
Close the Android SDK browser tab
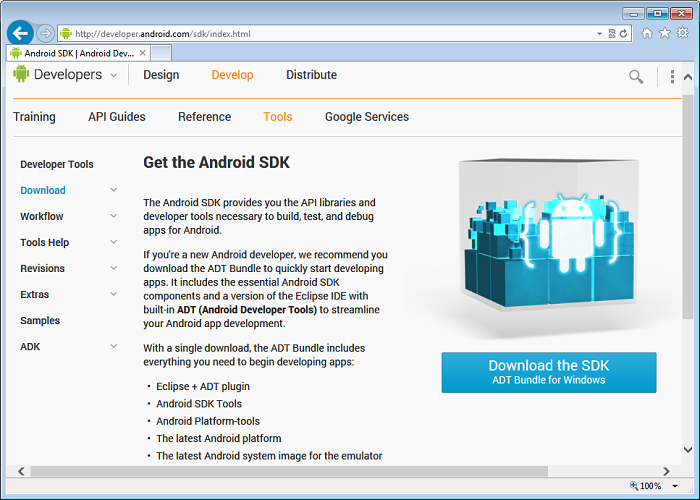[142, 53]
